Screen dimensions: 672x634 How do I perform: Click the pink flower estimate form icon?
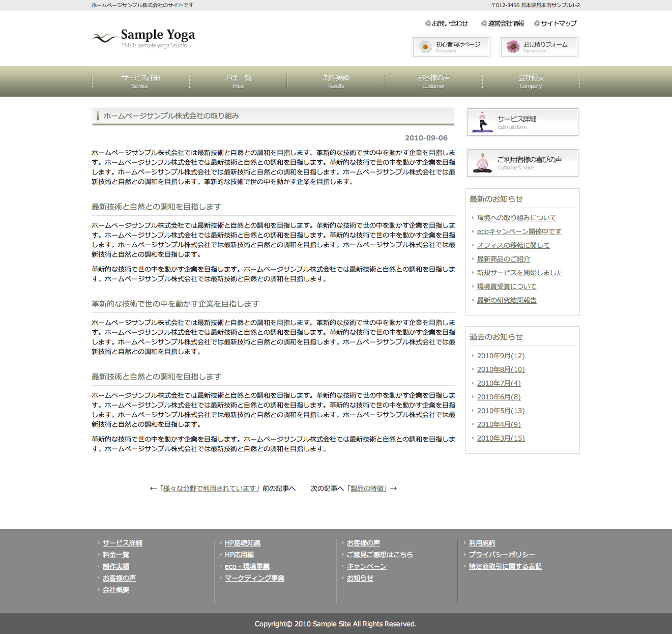point(513,47)
